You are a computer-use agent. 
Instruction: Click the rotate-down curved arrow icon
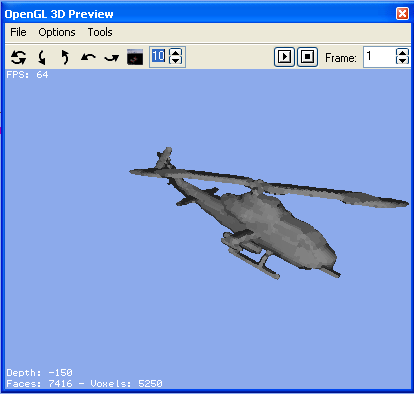42,57
